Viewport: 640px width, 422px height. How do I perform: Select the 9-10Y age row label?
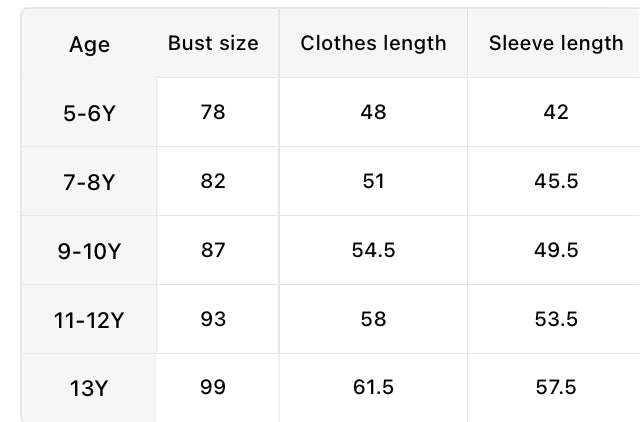point(89,251)
